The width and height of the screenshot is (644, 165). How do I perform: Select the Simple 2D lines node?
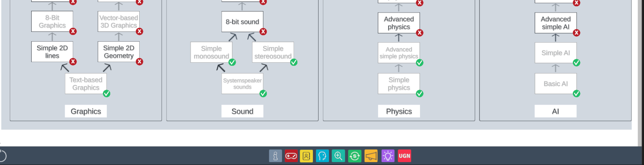tap(52, 52)
